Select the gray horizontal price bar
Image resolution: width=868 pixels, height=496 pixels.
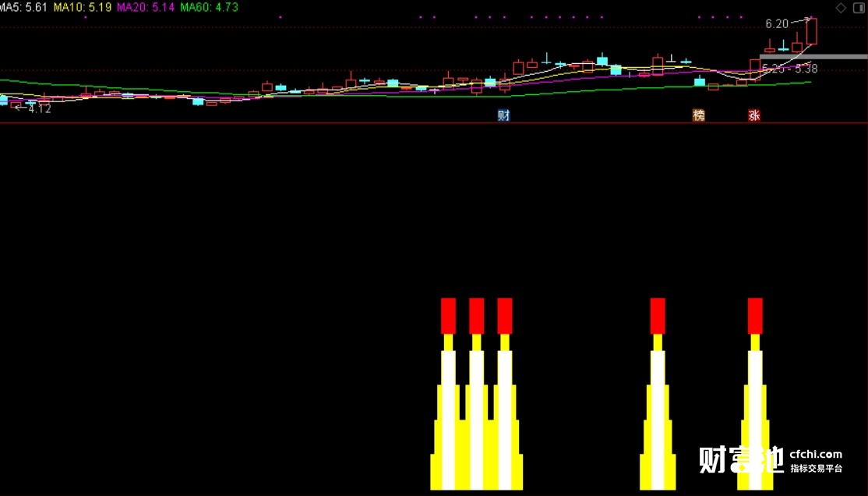point(813,56)
